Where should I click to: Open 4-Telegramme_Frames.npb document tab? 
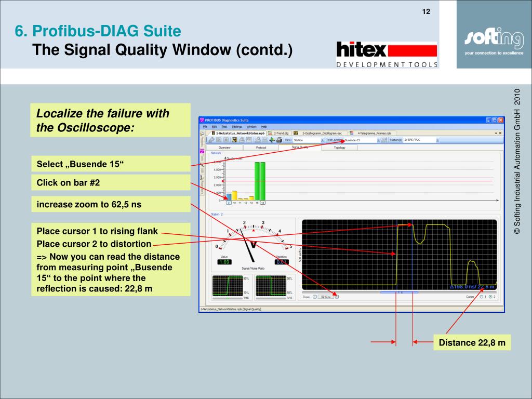click(x=371, y=134)
